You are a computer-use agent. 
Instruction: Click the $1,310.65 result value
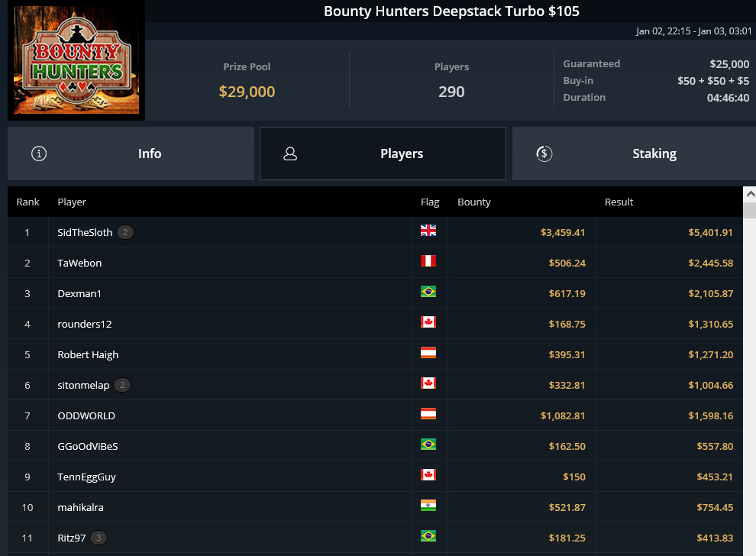coord(711,324)
